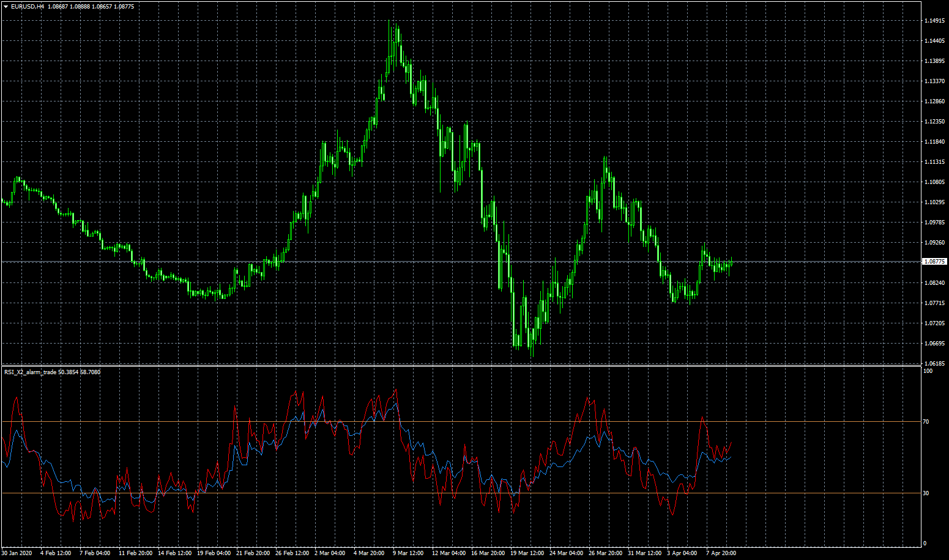Click the OHLC values 1.08687 1.08888 1.08657 1.08775
Image resolution: width=949 pixels, height=560 pixels.
click(91, 7)
